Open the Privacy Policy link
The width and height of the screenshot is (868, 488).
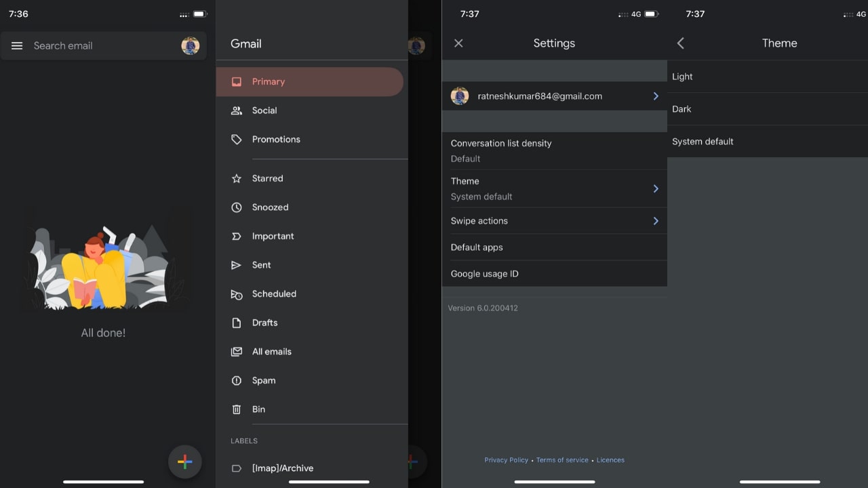tap(506, 460)
